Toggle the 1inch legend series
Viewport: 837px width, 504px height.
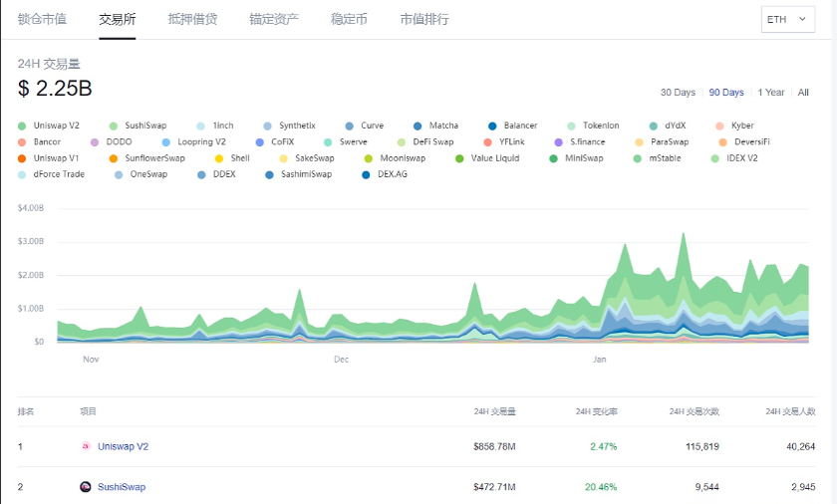(215, 126)
